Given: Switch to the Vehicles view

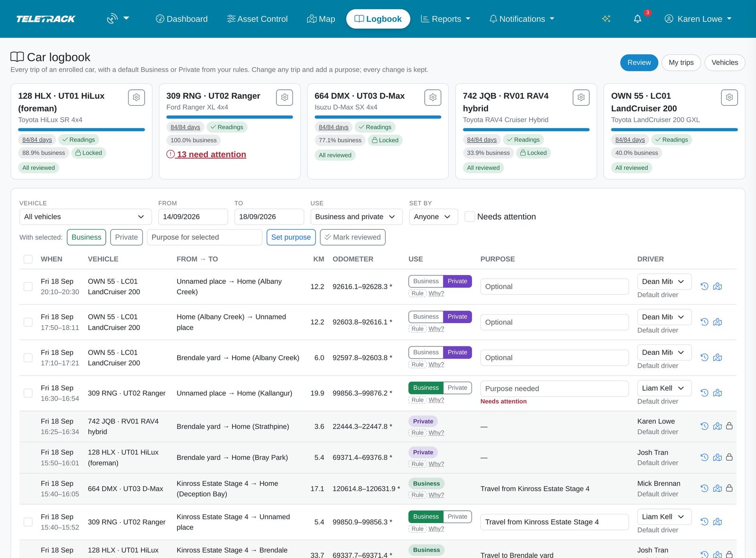Looking at the screenshot, I should (724, 62).
